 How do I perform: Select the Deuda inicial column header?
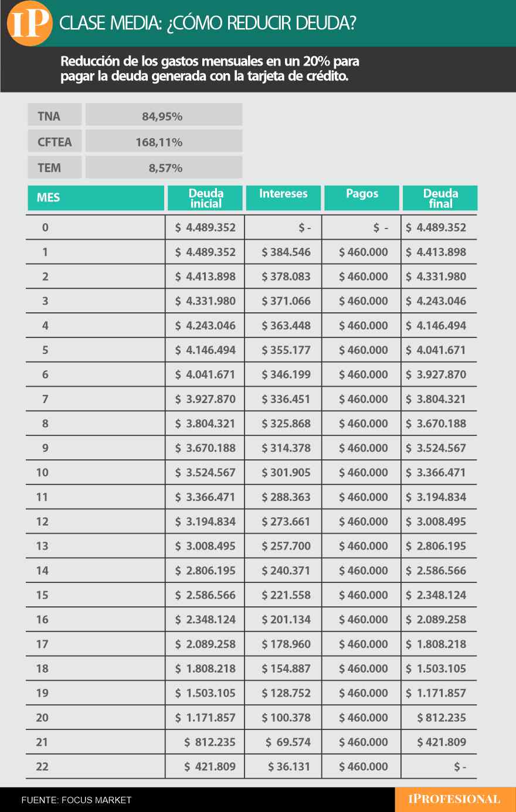tap(205, 198)
